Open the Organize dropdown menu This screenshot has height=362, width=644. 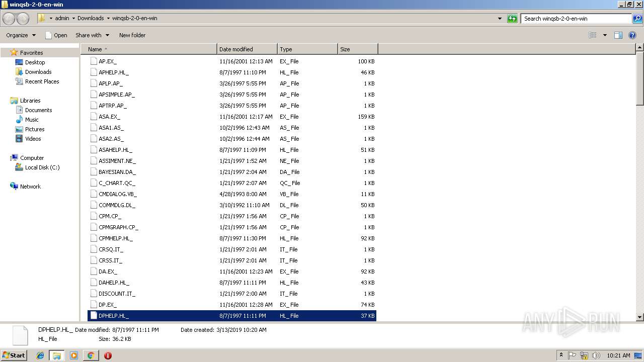coord(21,35)
